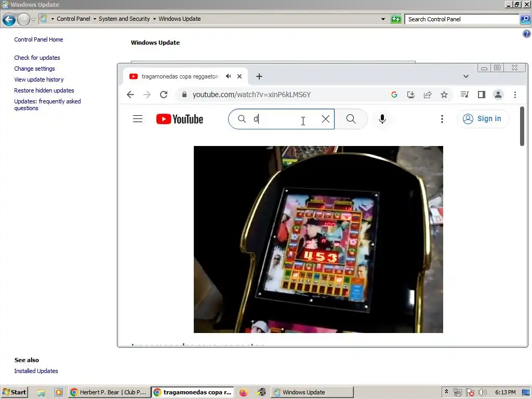Screen dimensions: 532x399
Task: Go forward in the Chrome window
Action: click(147, 95)
